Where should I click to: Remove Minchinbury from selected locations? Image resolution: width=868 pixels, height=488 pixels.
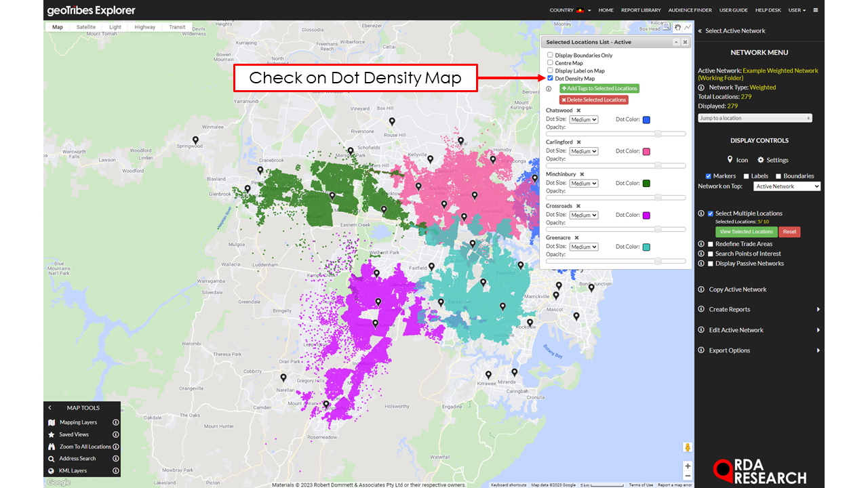click(582, 174)
